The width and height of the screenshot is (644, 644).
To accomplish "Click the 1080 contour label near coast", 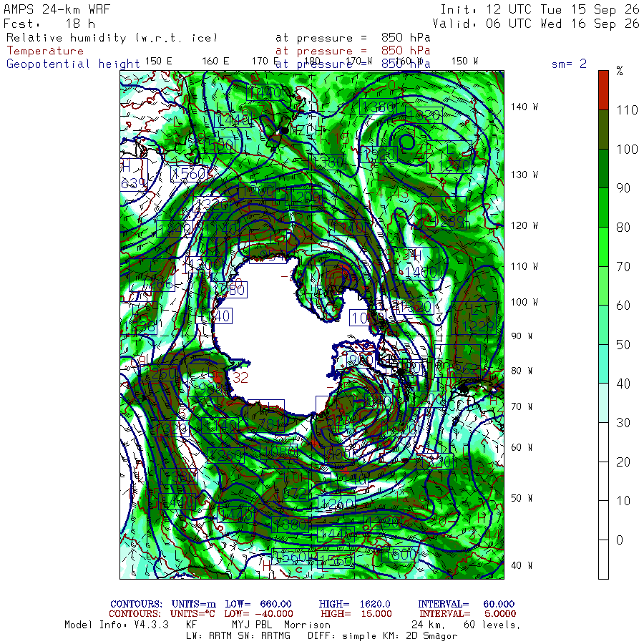I will click(229, 290).
